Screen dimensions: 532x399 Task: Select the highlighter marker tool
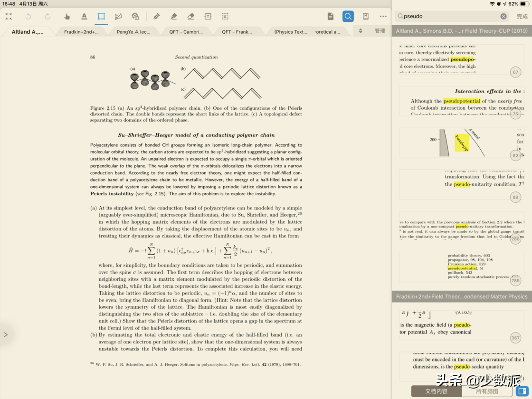point(174,16)
